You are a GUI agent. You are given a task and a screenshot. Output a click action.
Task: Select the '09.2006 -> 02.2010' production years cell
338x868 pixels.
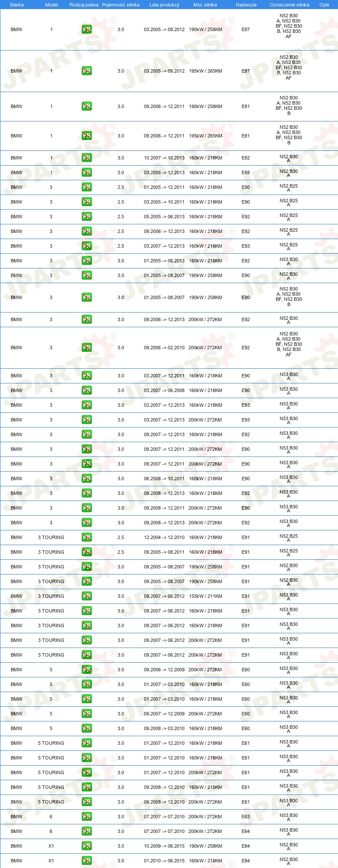(x=164, y=348)
